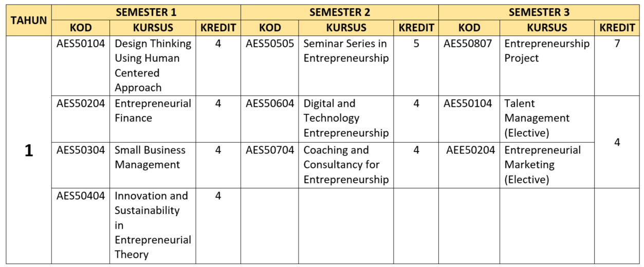This screenshot has height=267, width=644.
Task: Select the Design Thinking Using Human Centered Approach cell
Action: click(153, 66)
